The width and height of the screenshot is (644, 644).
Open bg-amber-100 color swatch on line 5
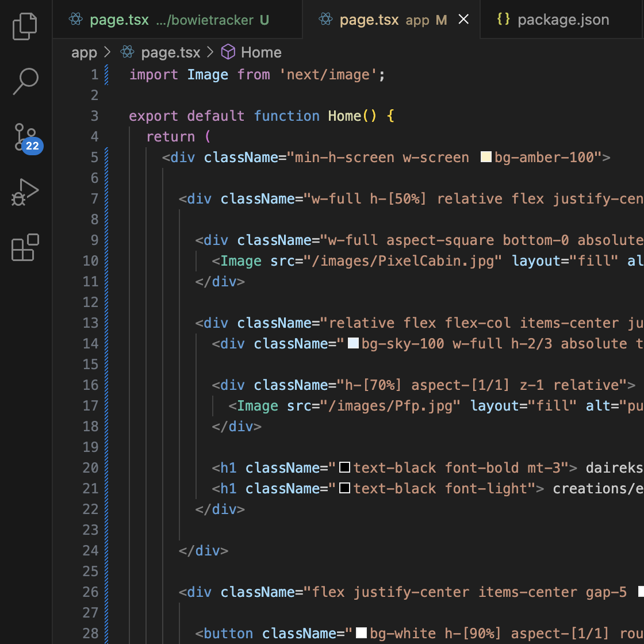coord(486,157)
